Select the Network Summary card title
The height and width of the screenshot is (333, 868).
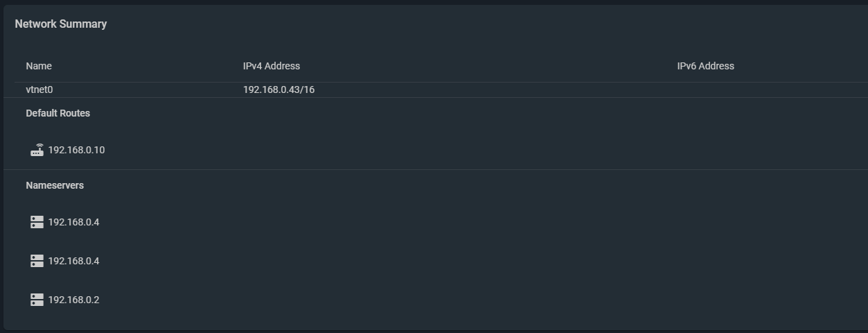[x=61, y=24]
